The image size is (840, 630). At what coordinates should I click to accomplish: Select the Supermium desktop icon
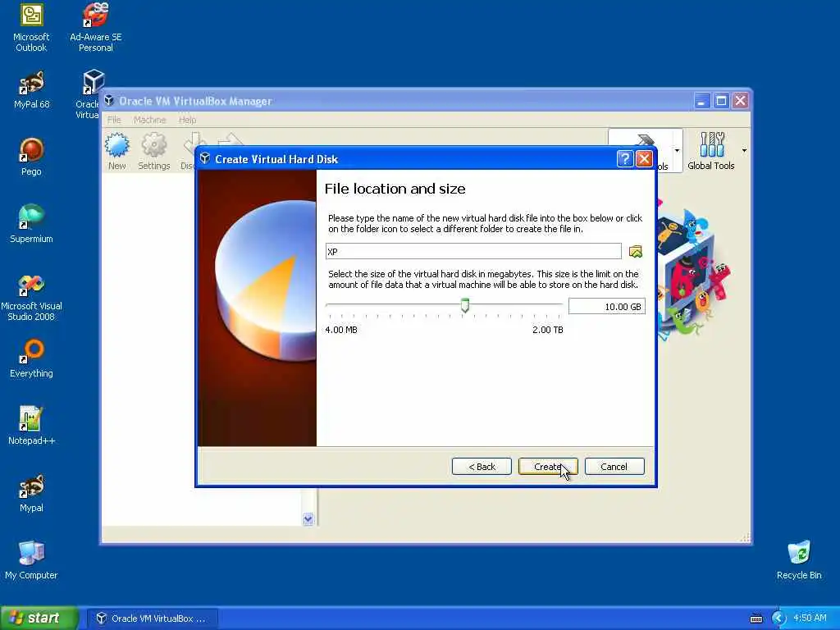click(31, 224)
